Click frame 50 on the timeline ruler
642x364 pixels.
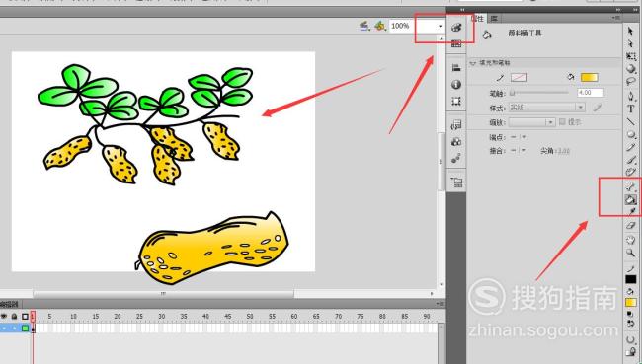tap(250, 316)
